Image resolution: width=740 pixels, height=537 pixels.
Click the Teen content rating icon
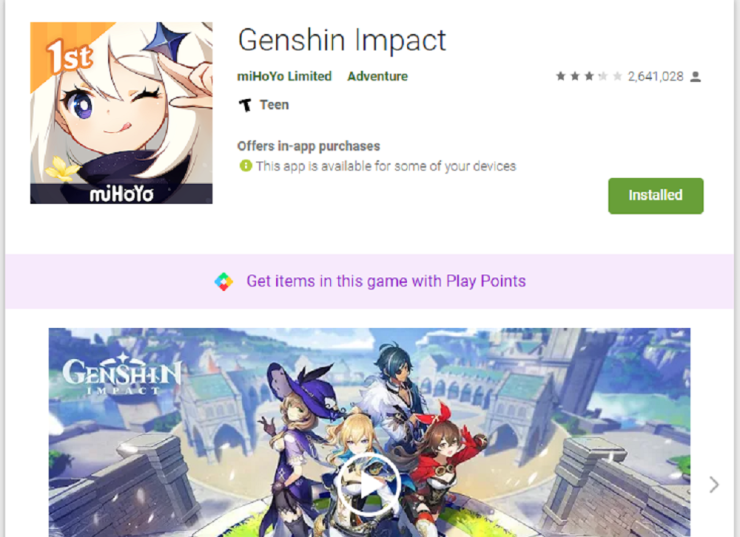point(245,105)
